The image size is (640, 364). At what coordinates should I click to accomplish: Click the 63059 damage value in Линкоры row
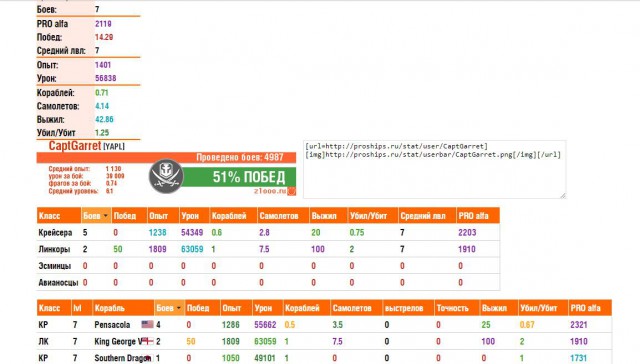click(x=192, y=249)
